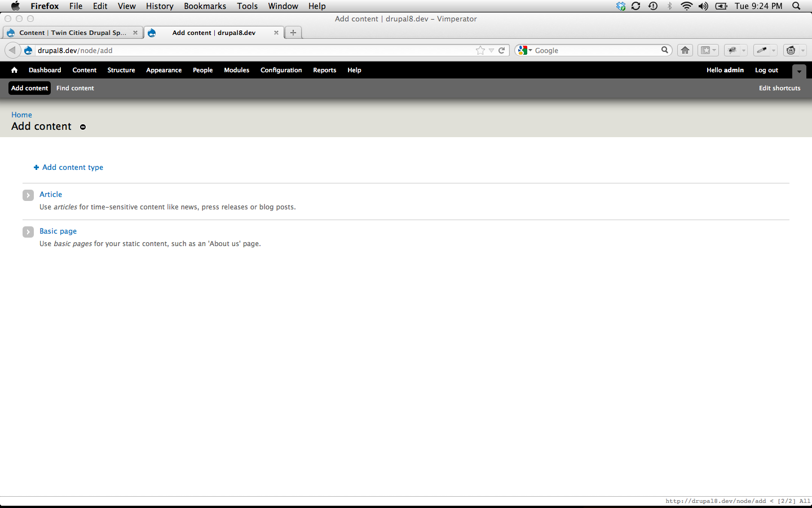Open Spotlight search
Screen dimensions: 812x508
point(796,6)
